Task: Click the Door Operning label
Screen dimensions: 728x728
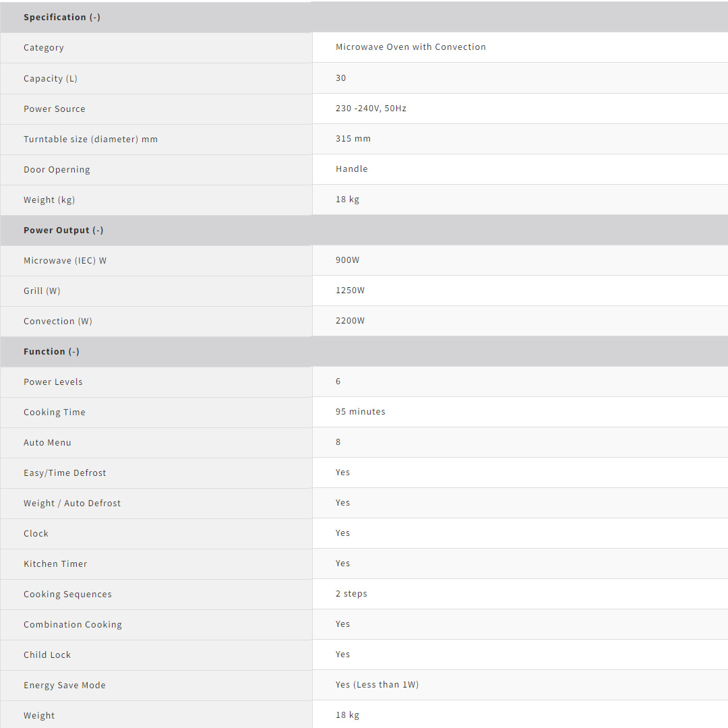Action: [x=57, y=169]
